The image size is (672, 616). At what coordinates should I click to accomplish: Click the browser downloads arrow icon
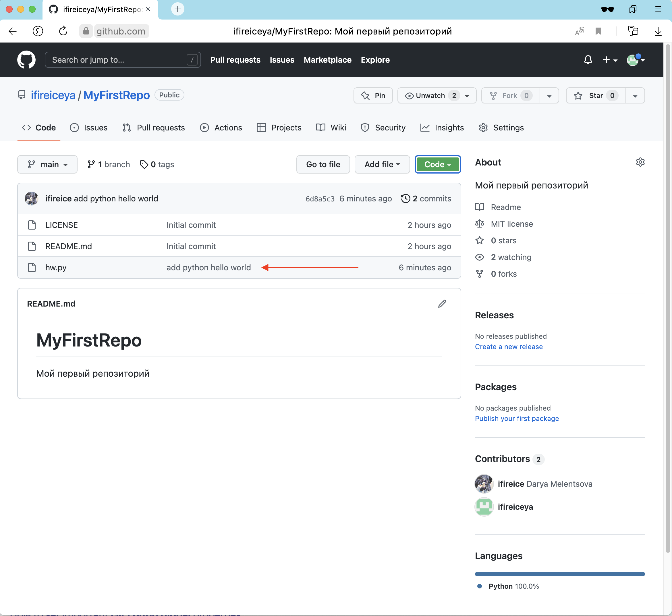658,31
